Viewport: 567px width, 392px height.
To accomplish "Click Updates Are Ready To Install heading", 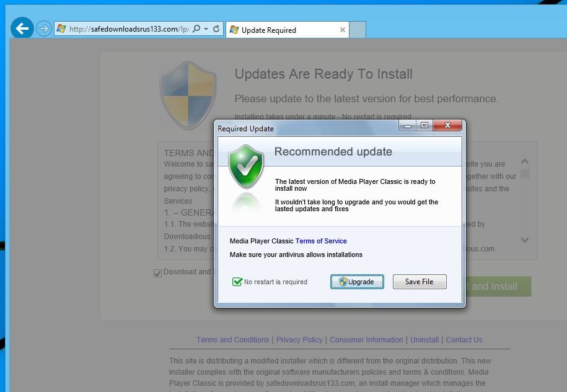I will point(323,74).
